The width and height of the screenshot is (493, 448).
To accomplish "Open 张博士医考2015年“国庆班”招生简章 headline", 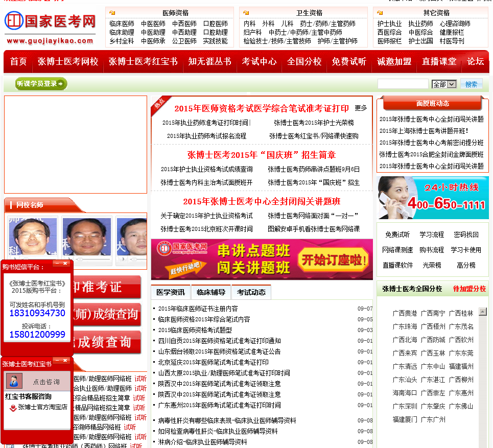I will pyautogui.click(x=262, y=155).
